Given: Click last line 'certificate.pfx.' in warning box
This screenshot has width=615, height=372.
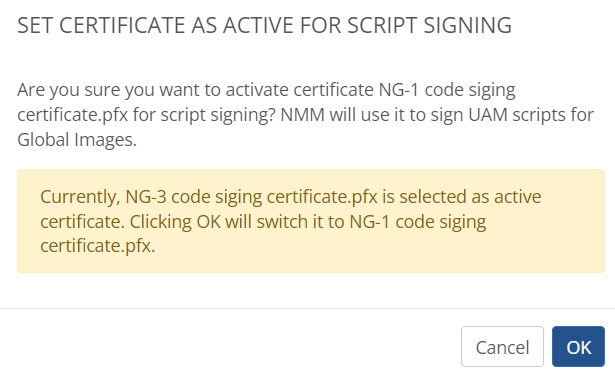Looking at the screenshot, I should point(98,246).
